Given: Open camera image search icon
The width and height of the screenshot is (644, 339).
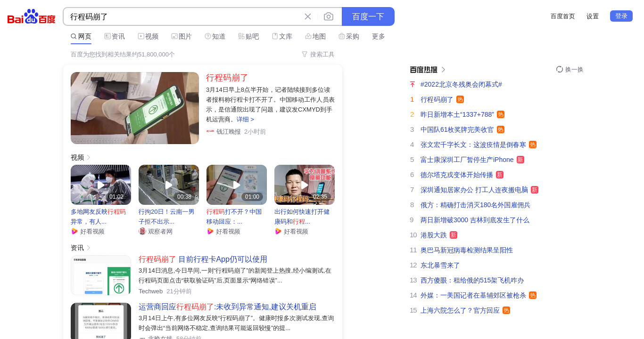Looking at the screenshot, I should click(329, 16).
